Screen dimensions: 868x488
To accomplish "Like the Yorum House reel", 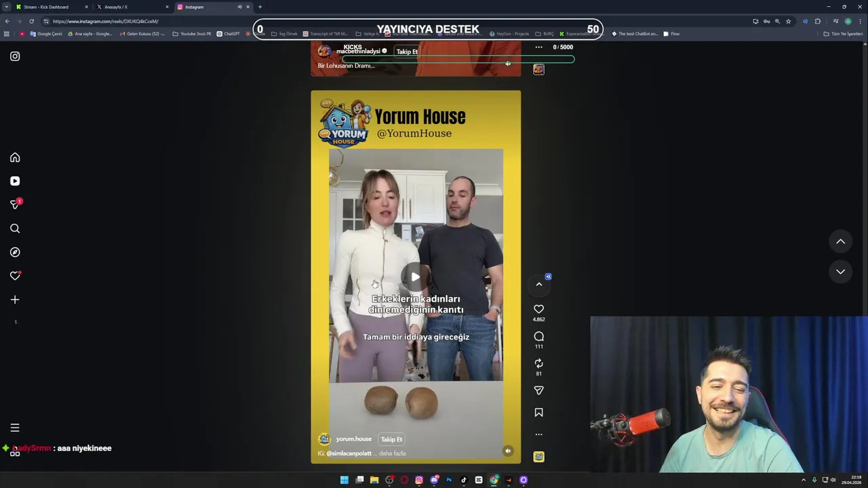I will pos(538,309).
